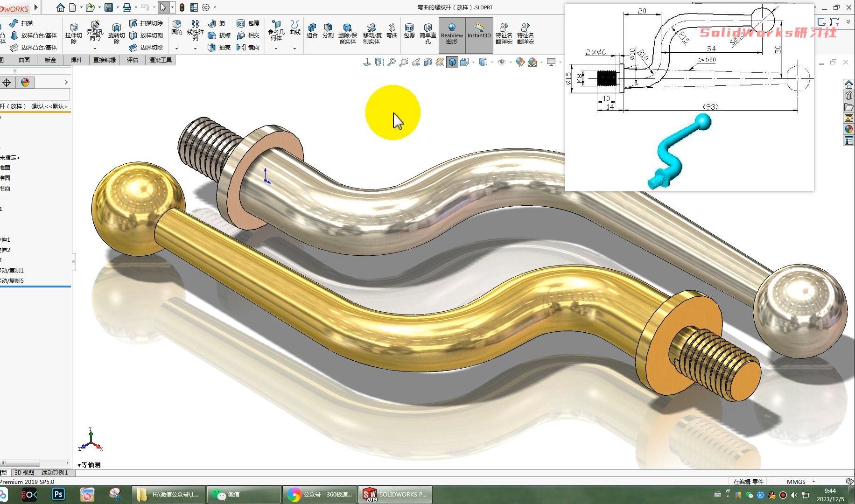The image size is (855, 504).
Task: Click the Section View icon in view toolbar
Action: (x=428, y=62)
